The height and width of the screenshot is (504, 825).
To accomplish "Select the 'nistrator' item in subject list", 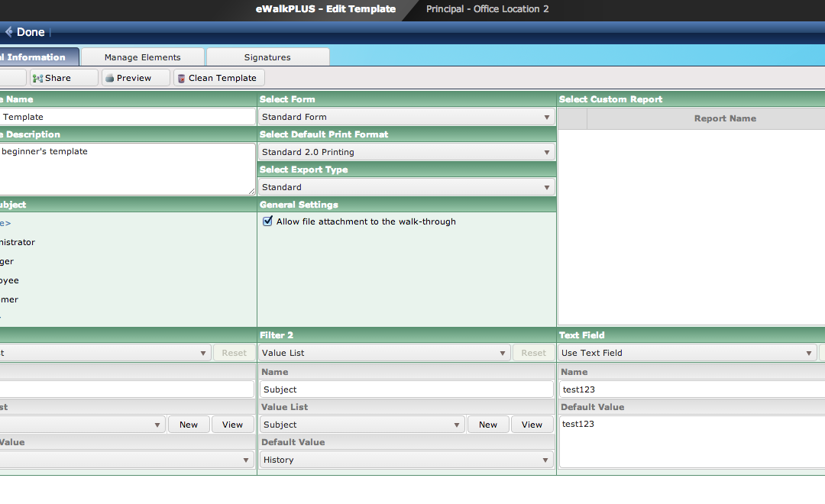I will [18, 242].
